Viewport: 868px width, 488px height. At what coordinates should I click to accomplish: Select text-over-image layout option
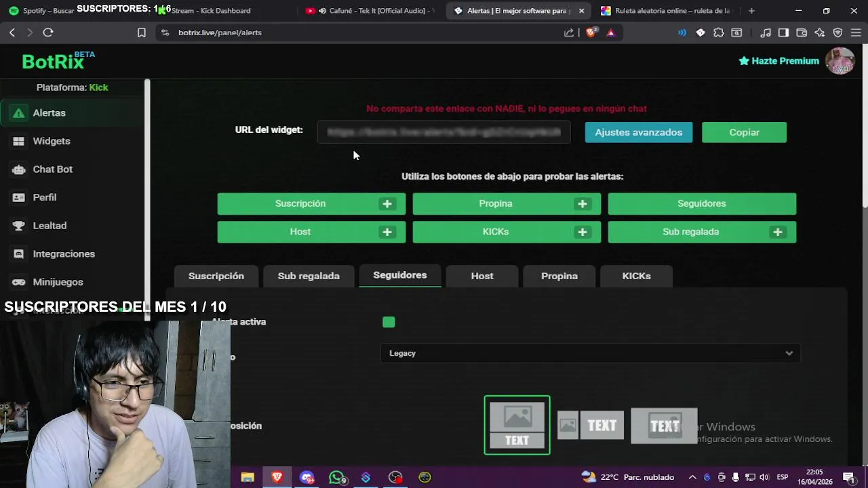point(664,426)
